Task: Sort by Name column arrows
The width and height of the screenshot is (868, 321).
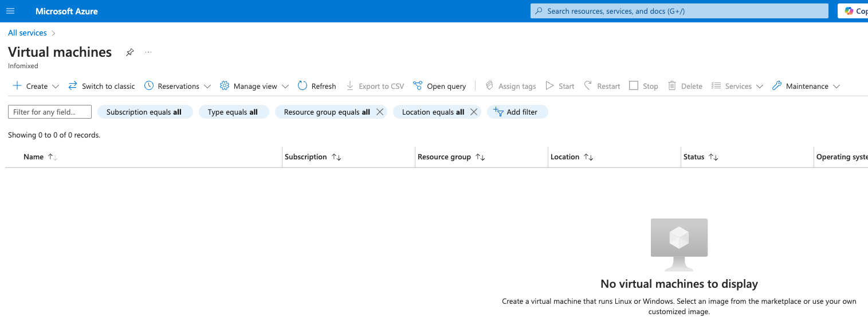Action: [x=53, y=157]
